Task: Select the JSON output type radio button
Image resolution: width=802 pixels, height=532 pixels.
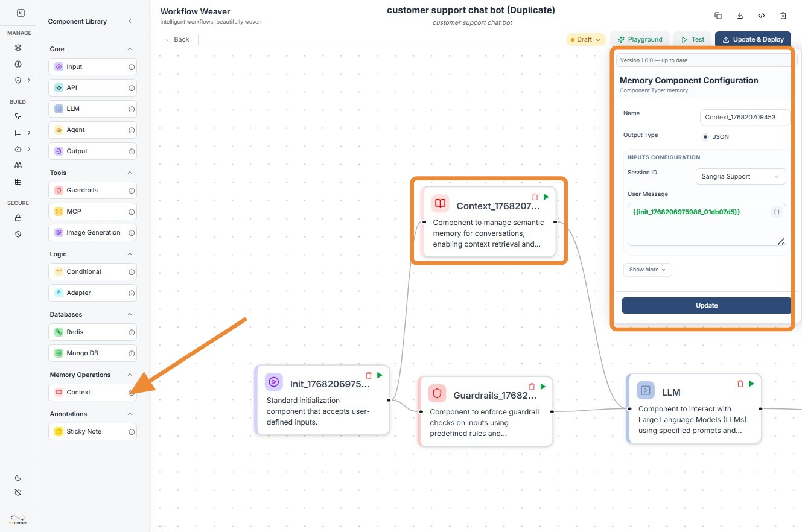Action: tap(705, 137)
